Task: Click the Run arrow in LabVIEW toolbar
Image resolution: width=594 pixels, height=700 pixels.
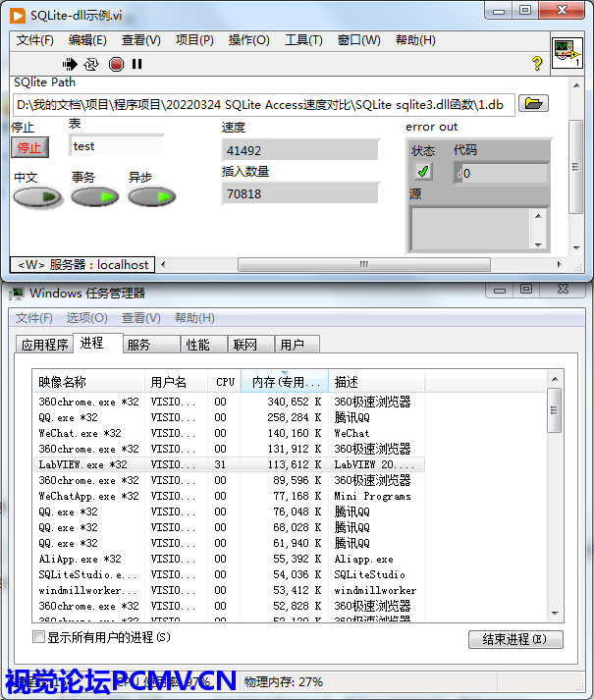Action: pos(70,64)
